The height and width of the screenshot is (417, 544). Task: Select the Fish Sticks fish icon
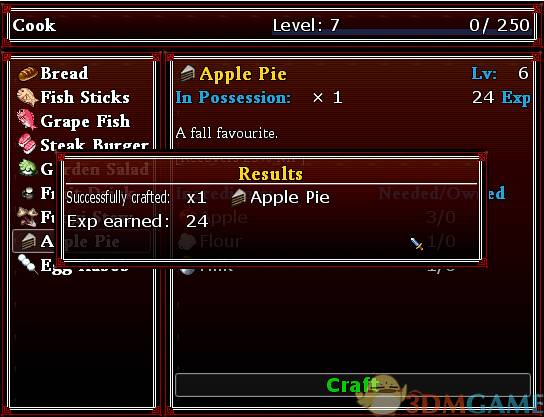coord(28,97)
